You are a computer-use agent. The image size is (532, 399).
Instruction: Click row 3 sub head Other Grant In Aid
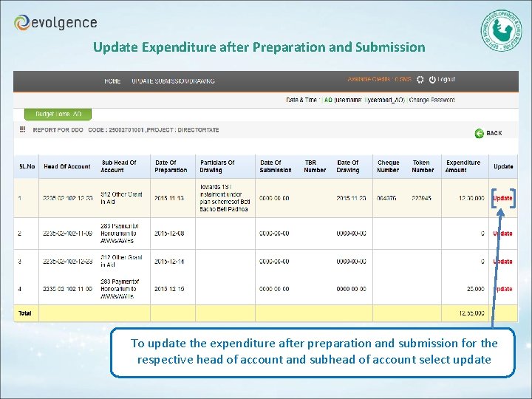click(x=121, y=262)
